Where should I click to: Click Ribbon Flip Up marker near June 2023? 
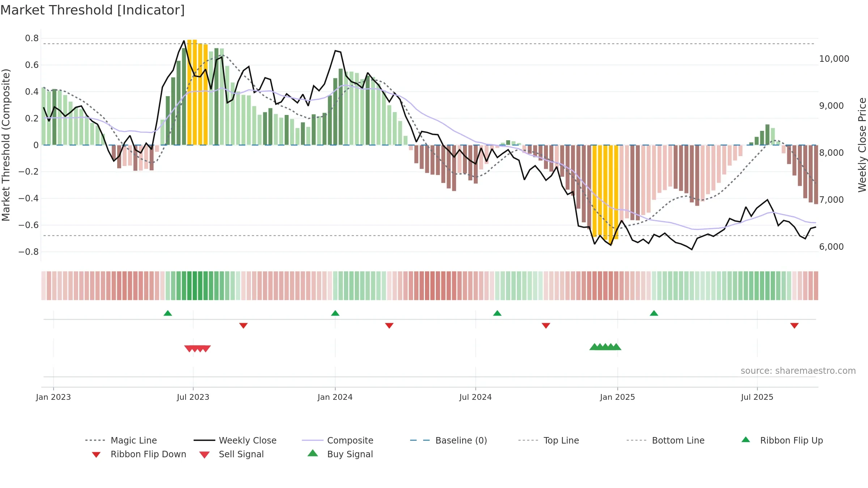(168, 313)
